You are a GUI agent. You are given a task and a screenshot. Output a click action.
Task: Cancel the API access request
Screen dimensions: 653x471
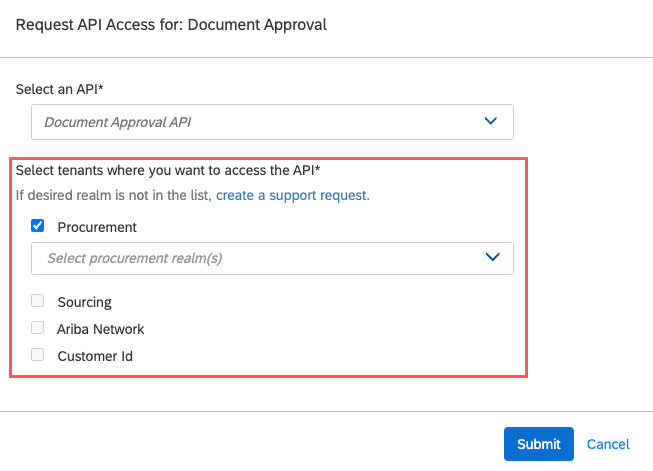tap(608, 444)
